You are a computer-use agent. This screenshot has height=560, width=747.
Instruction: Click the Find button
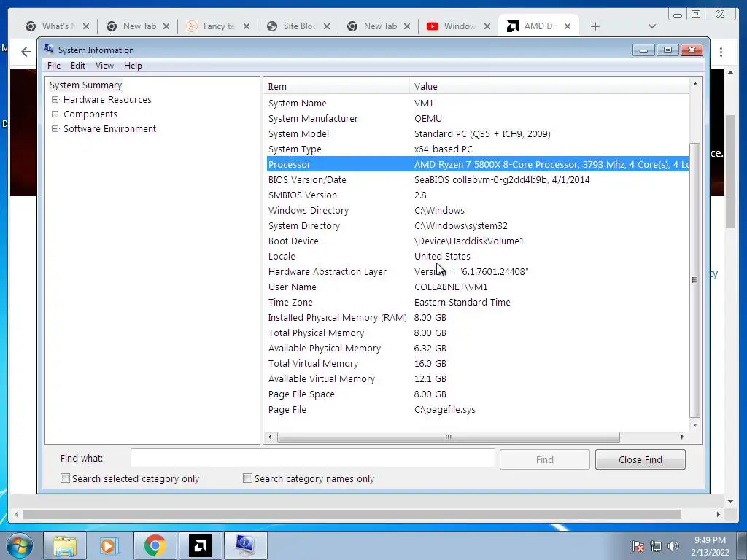(x=544, y=459)
